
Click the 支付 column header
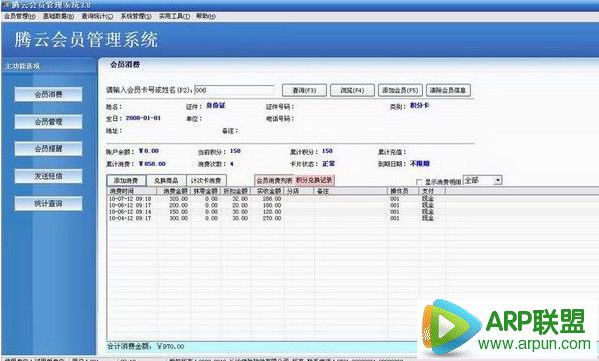(x=432, y=191)
